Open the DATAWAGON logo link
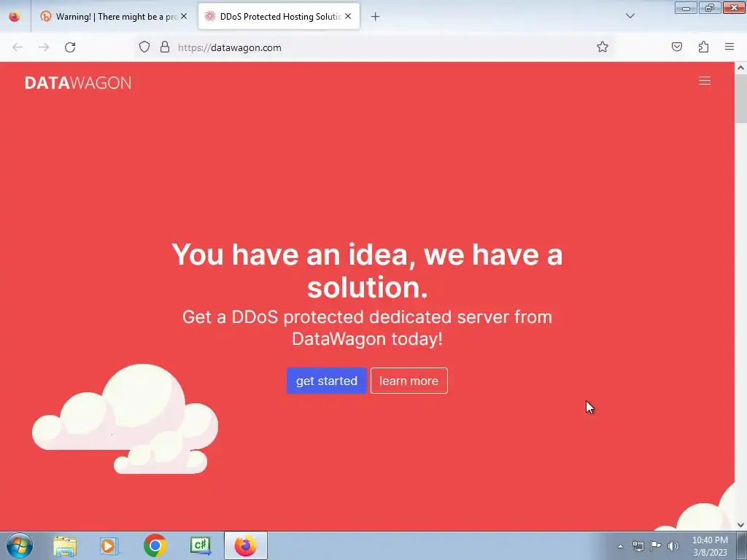 [x=78, y=83]
